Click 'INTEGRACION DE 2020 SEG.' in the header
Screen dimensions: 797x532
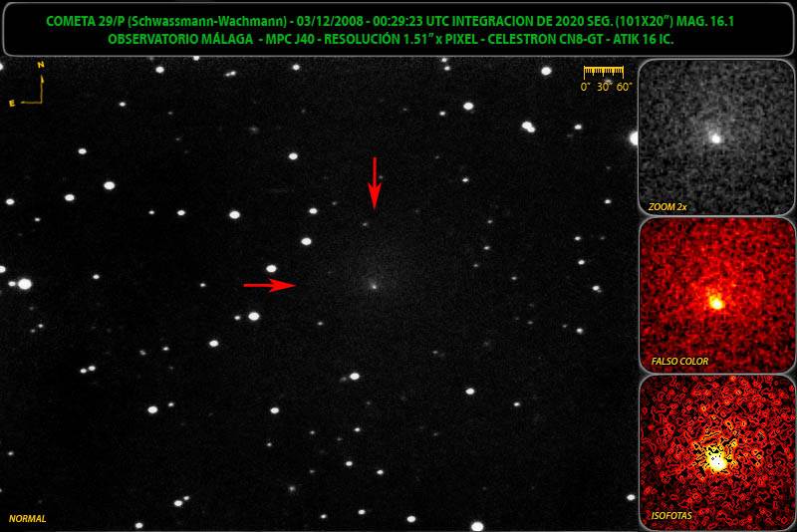click(534, 21)
